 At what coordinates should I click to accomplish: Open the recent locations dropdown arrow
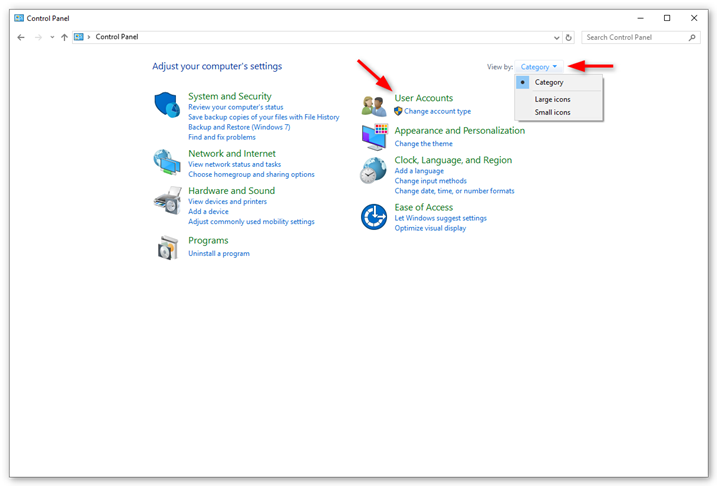point(52,37)
